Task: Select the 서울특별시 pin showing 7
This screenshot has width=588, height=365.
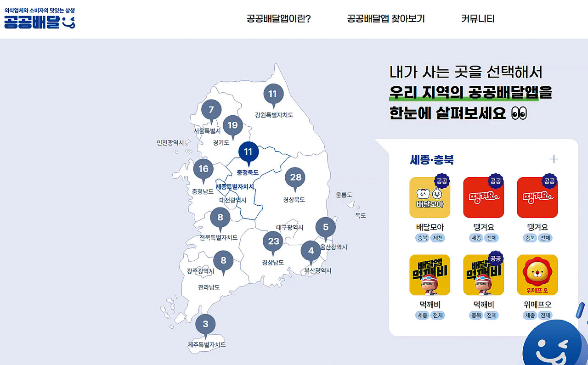Action: click(x=211, y=110)
